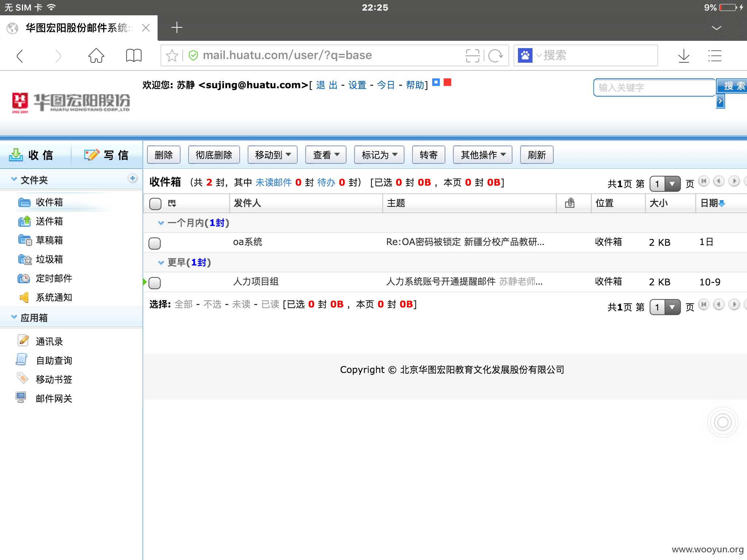Screen dimensions: 747x560
Task: Open the bookmarks book icon
Action: 133,56
